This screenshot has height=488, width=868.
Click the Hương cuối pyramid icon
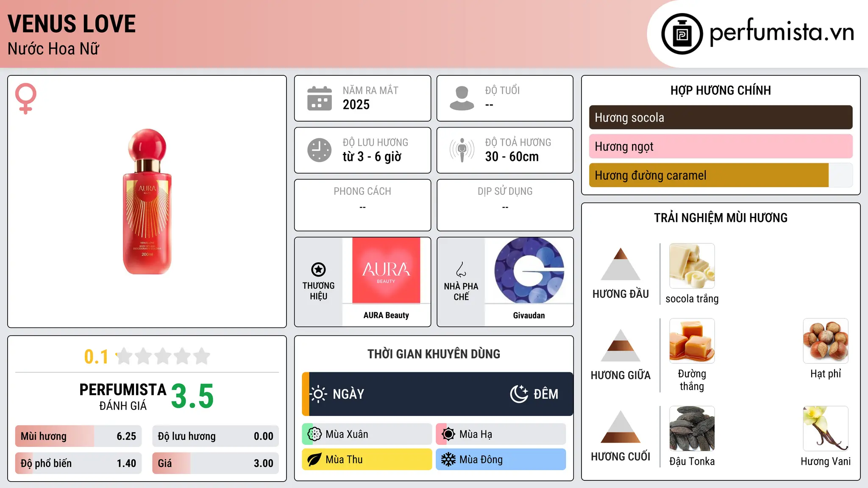click(x=620, y=427)
